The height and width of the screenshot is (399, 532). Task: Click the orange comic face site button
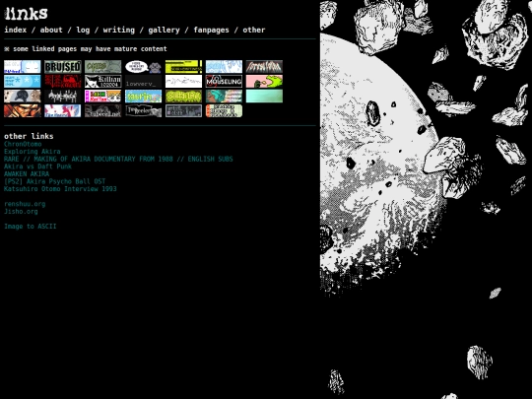point(23,111)
